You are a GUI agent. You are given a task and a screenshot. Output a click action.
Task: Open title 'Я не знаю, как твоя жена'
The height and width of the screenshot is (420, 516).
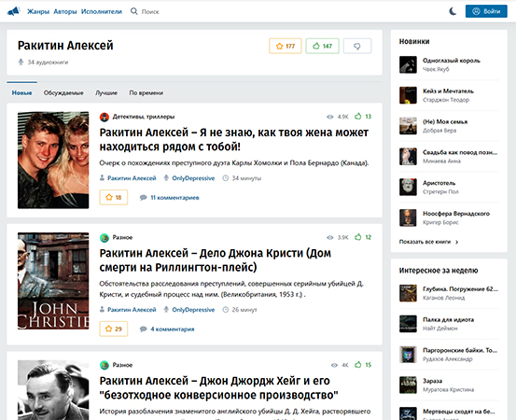click(x=234, y=140)
